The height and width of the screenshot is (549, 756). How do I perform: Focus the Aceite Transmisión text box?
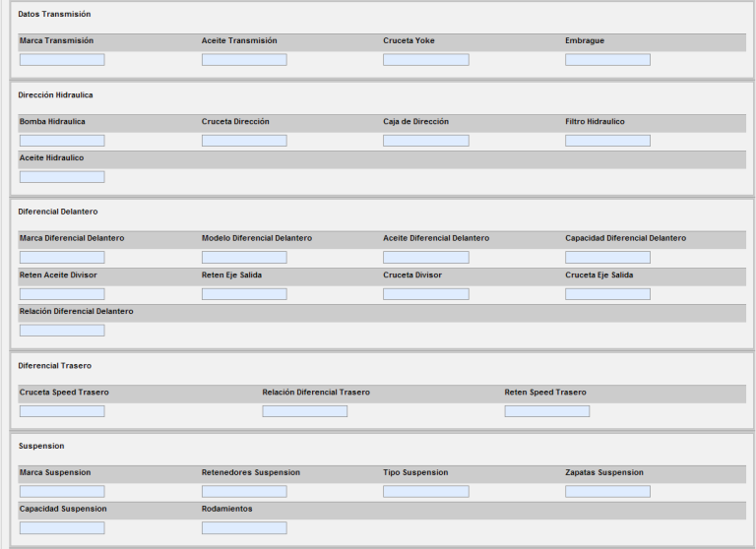pos(244,60)
